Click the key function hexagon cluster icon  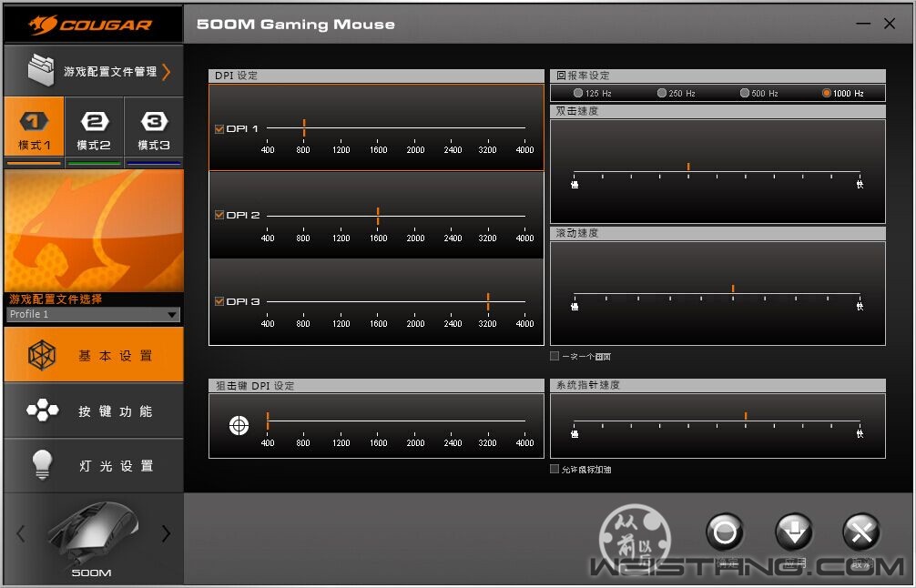point(42,410)
